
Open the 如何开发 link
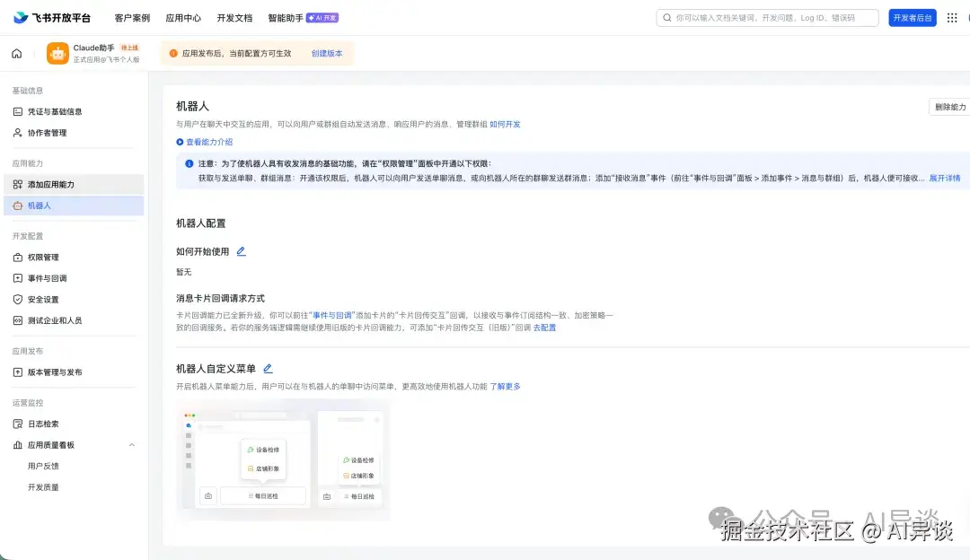(x=505, y=124)
